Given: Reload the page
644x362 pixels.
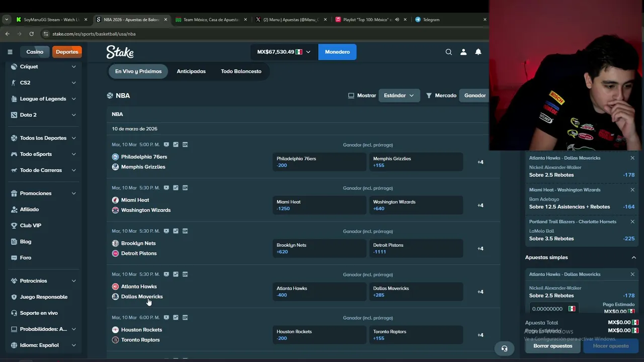Looking at the screenshot, I should [x=31, y=34].
